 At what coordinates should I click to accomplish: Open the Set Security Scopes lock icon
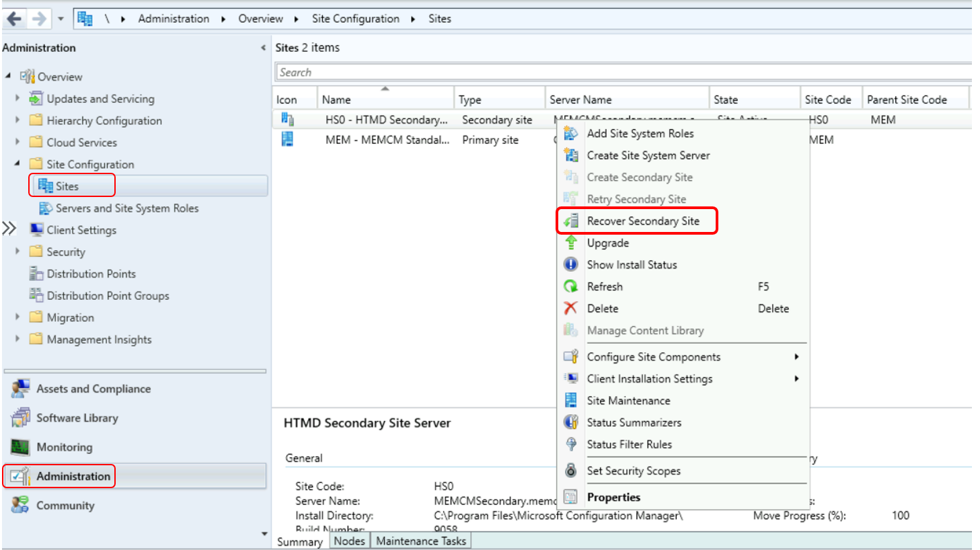click(x=571, y=471)
